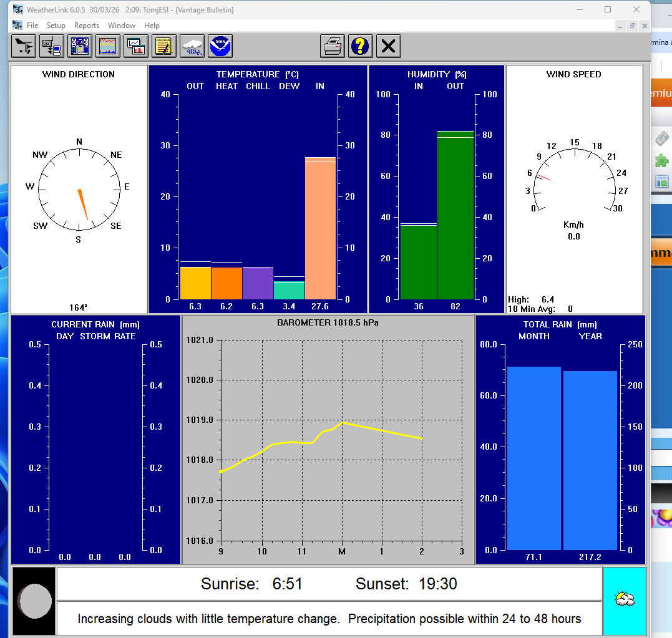Viewport: 672px width, 638px height.
Task: Click the printer icon in toolbar
Action: pyautogui.click(x=333, y=46)
